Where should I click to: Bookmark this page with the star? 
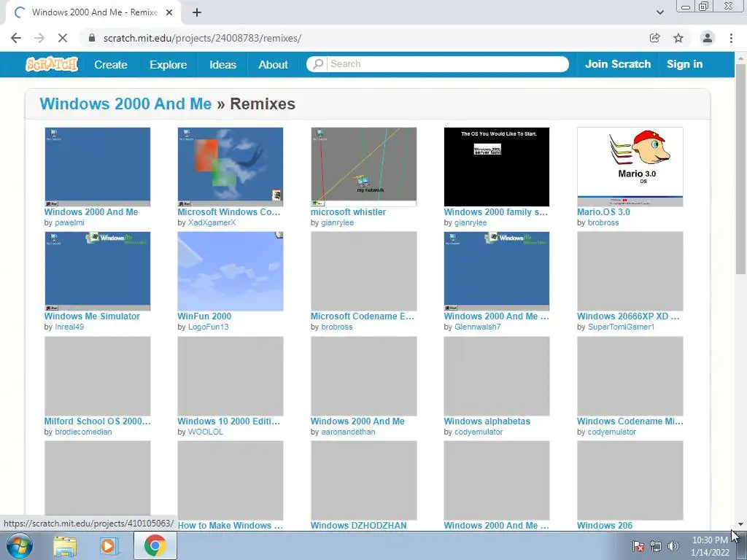coord(678,38)
